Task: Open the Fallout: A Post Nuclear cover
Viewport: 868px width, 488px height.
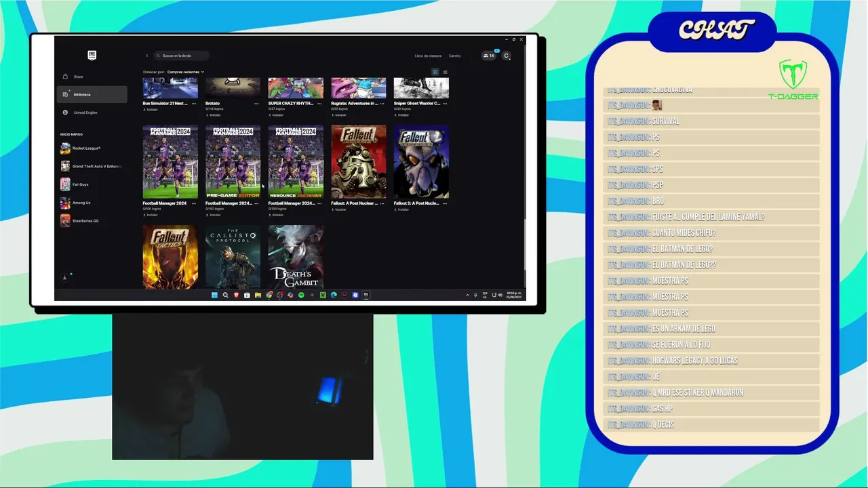Action: click(x=359, y=162)
